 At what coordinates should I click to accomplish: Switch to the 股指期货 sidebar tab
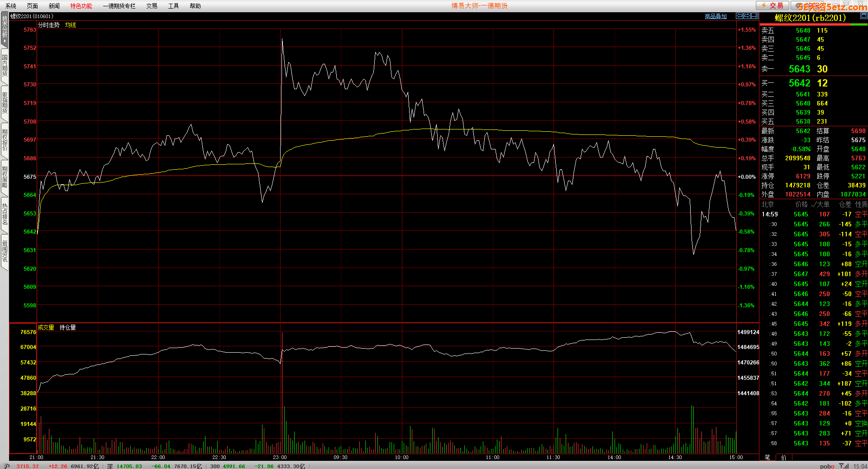click(x=5, y=103)
